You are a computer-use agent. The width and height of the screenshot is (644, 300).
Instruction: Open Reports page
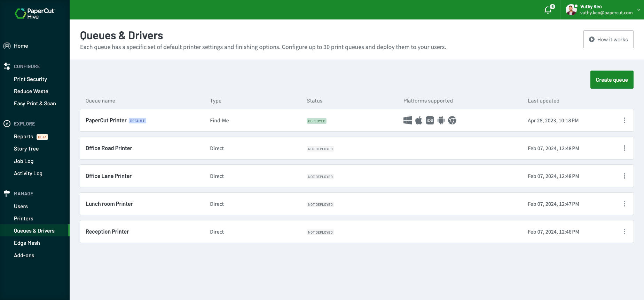click(x=23, y=137)
